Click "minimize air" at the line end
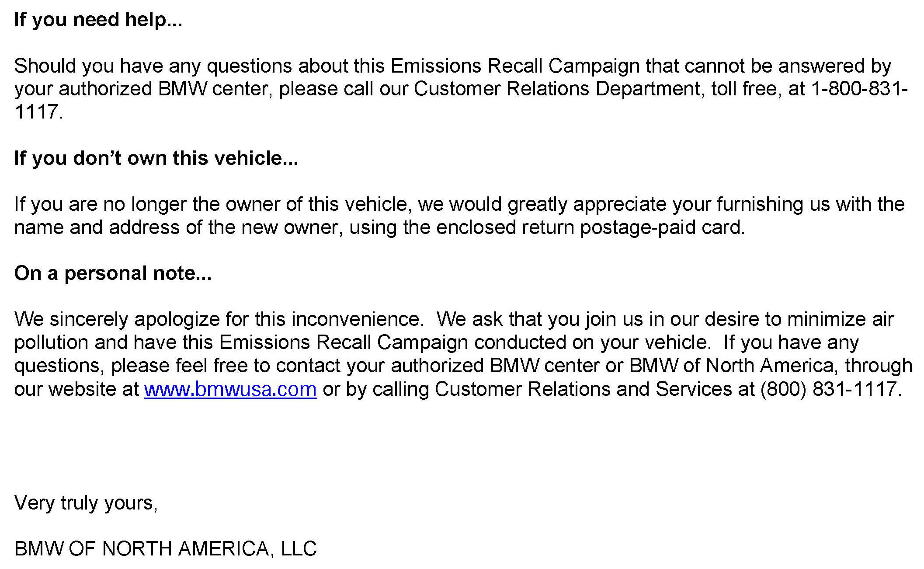 840,319
